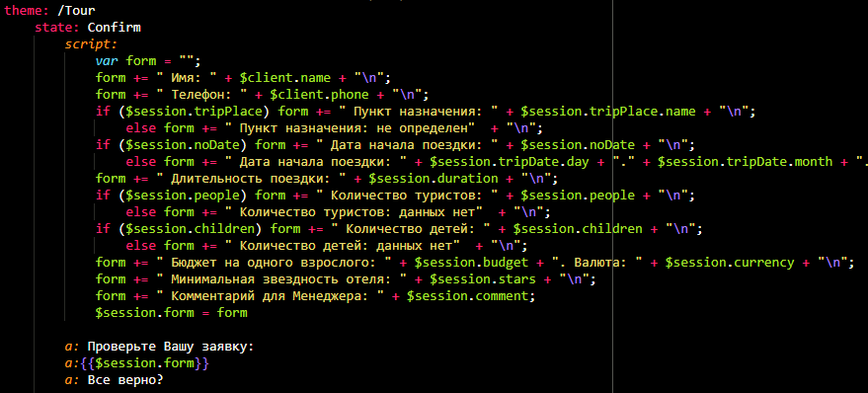The width and height of the screenshot is (868, 393).
Task: Click the '$client.name' variable
Action: 285,77
